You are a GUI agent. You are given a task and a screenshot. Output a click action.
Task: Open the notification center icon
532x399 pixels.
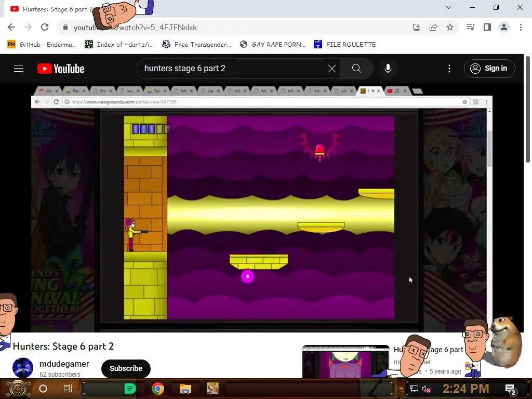tap(511, 389)
